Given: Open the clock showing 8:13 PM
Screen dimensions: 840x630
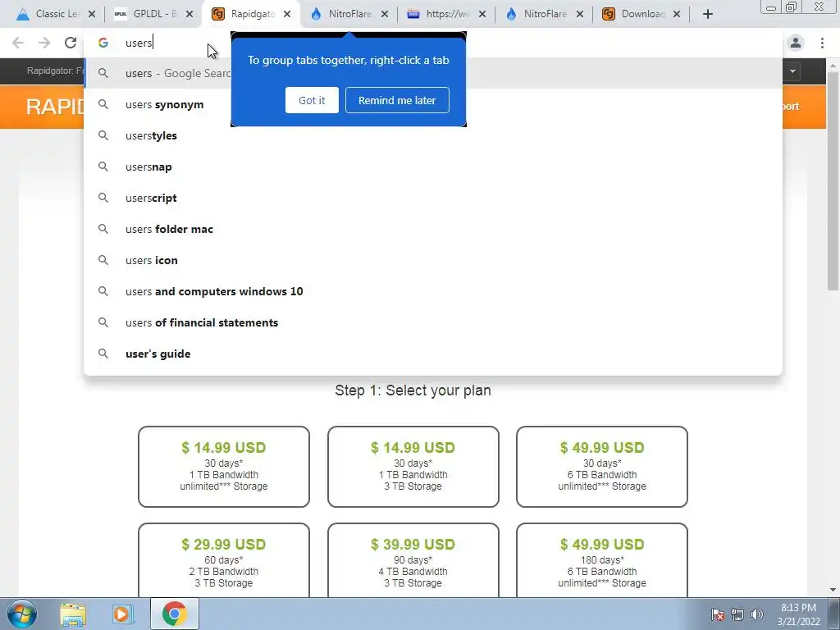Looking at the screenshot, I should tap(798, 614).
